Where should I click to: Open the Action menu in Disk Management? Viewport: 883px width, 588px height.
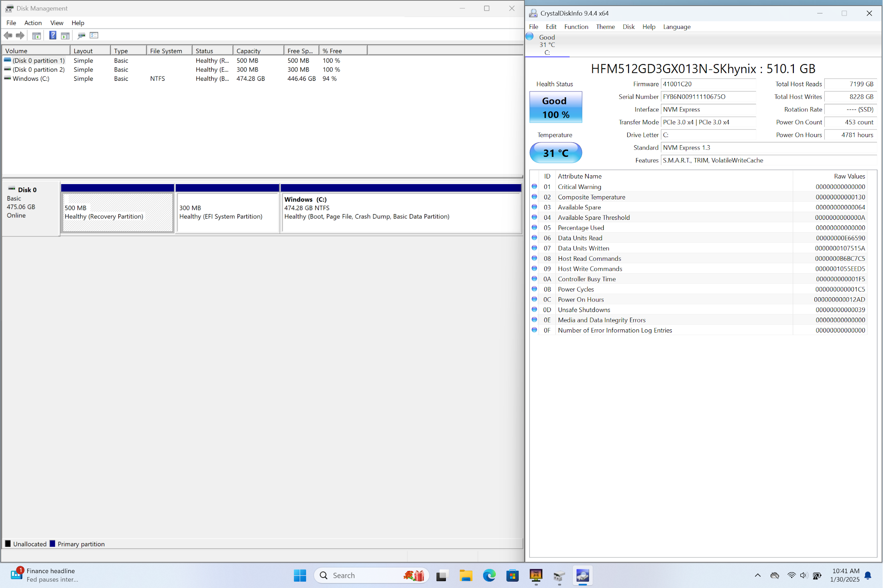pos(33,23)
